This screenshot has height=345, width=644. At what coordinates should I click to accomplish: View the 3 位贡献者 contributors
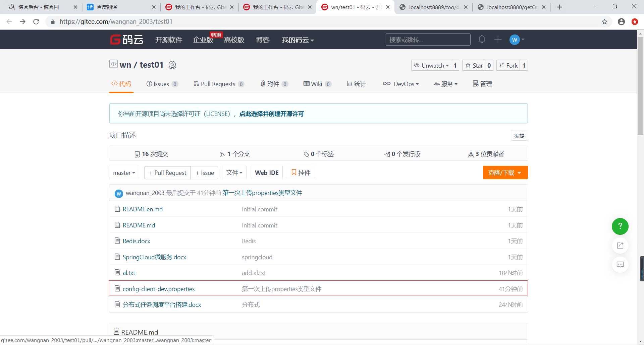point(486,154)
